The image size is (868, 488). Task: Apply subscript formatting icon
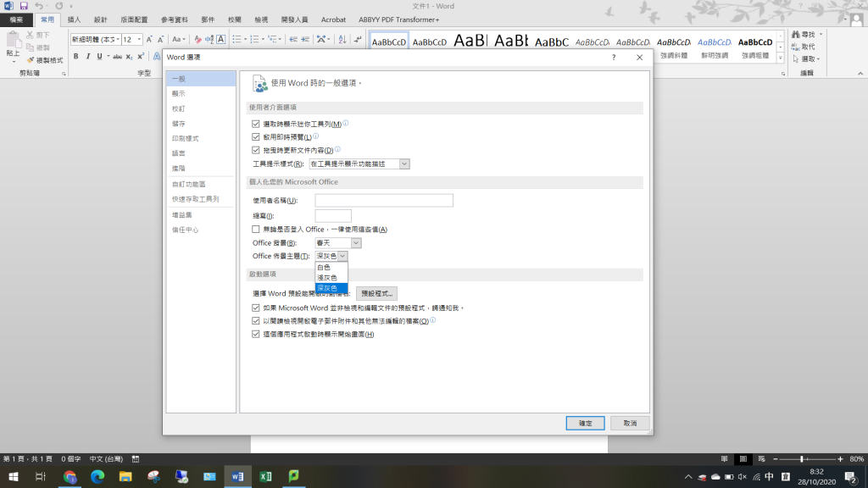[x=129, y=57]
